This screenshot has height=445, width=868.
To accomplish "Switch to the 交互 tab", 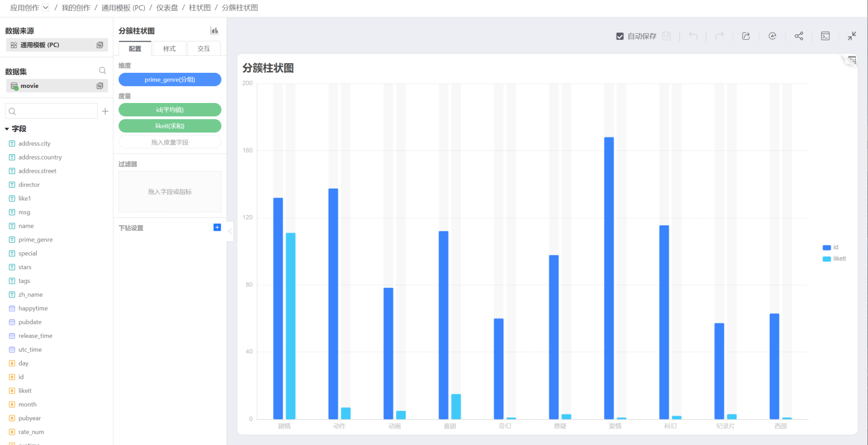I will 204,49.
